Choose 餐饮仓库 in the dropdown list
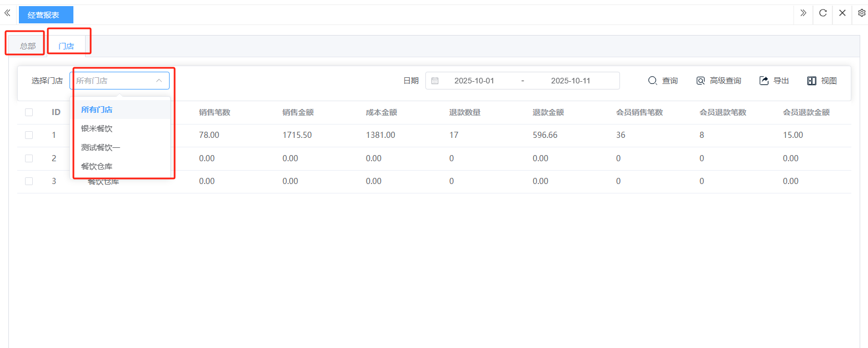This screenshot has height=348, width=868. [97, 166]
